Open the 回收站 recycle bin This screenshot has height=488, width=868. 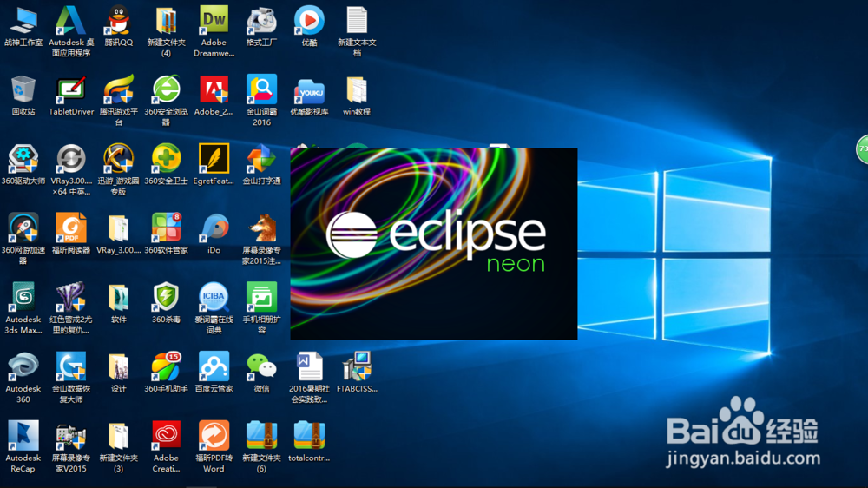[x=23, y=89]
